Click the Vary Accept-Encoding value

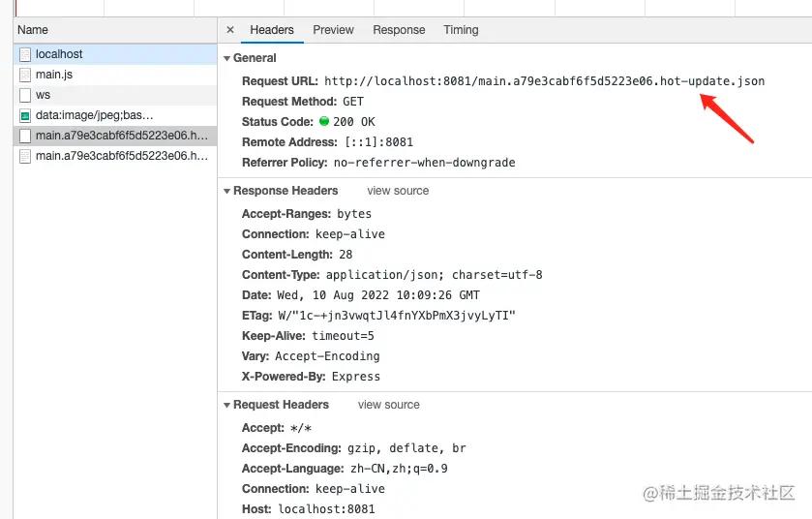pos(327,356)
